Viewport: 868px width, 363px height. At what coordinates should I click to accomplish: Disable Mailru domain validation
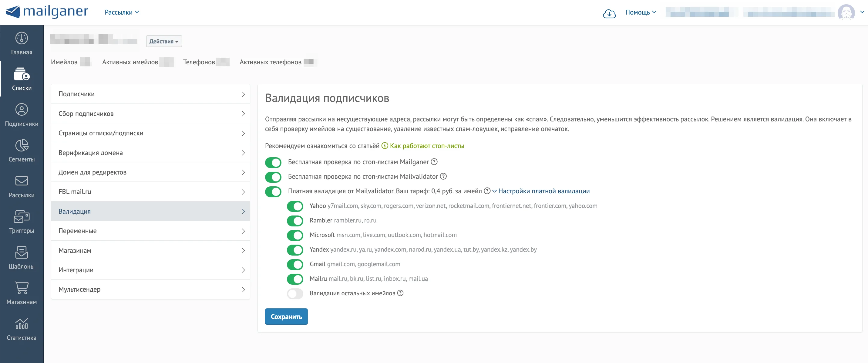295,279
